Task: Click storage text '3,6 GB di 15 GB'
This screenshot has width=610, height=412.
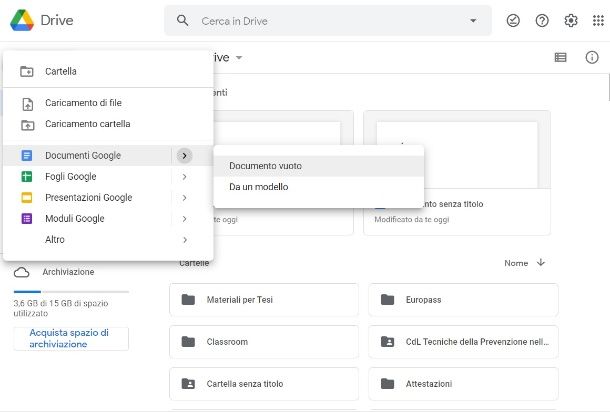Action: (61, 308)
